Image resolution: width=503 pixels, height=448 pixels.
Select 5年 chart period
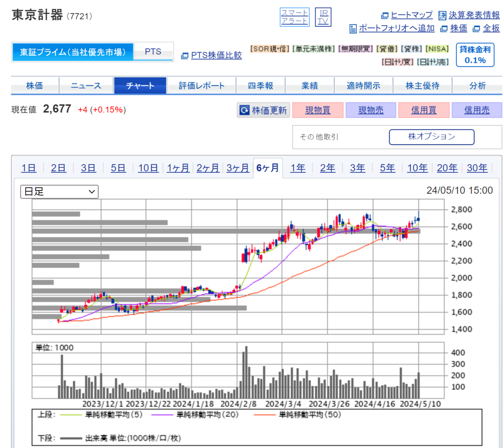[388, 168]
